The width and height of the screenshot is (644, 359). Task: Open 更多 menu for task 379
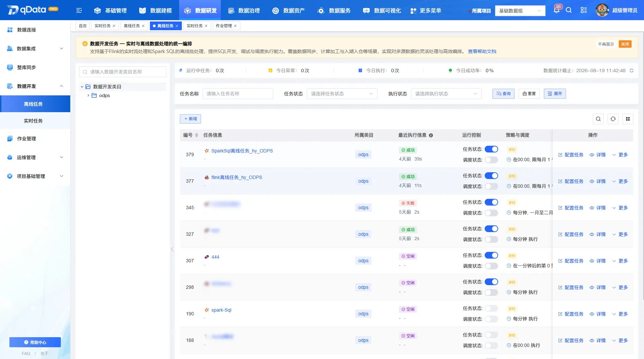(x=620, y=155)
